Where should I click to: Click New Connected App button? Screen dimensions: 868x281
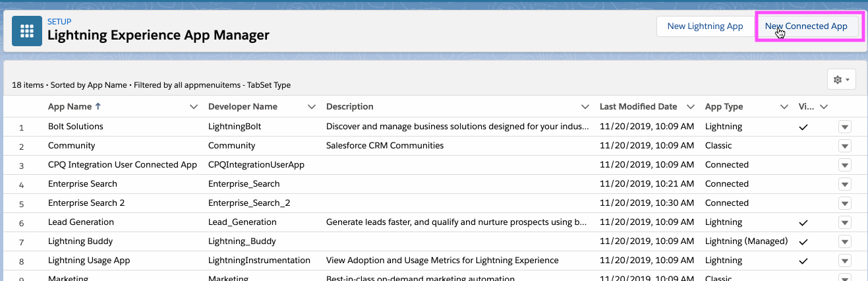coord(806,26)
